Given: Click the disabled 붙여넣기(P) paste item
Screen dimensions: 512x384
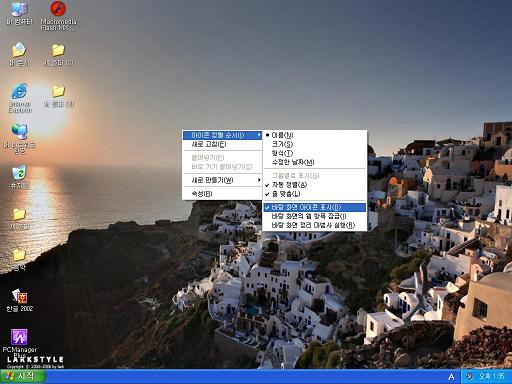Looking at the screenshot, I should coord(222,158).
